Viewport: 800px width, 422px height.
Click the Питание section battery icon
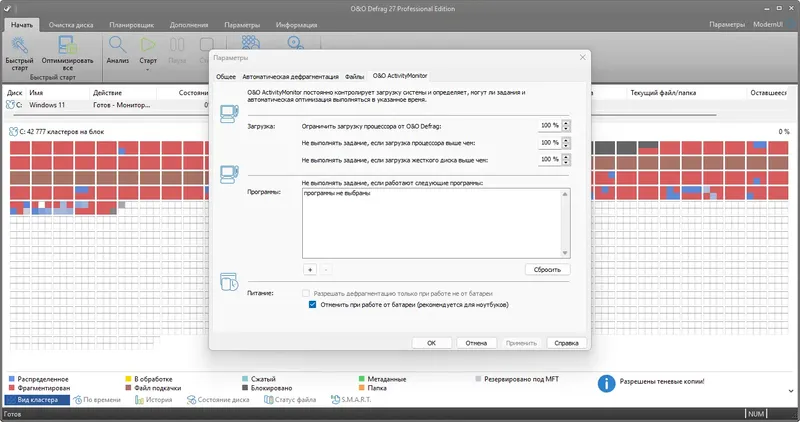[229, 282]
